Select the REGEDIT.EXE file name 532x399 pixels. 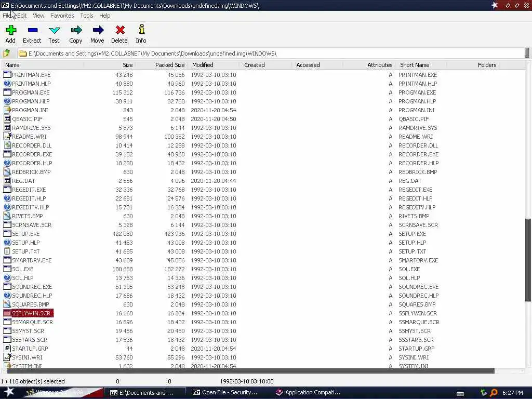[x=29, y=190]
